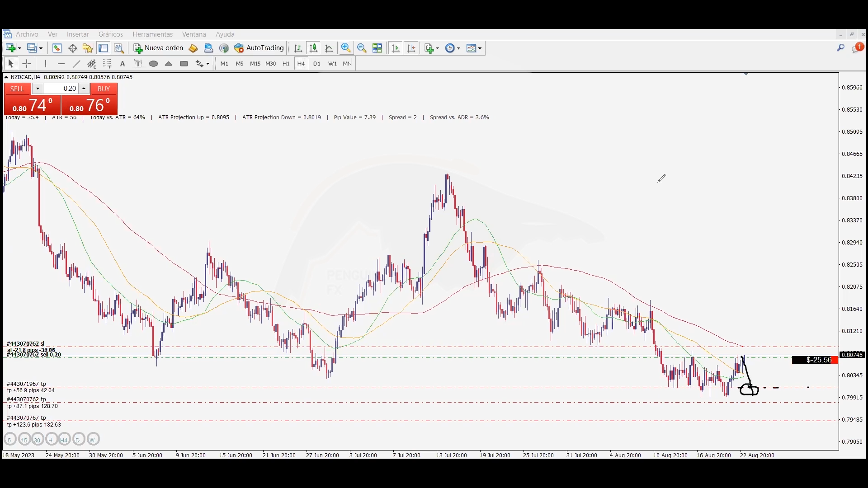Viewport: 868px width, 488px height.
Task: Toggle the Navigator star-folder icon
Action: [x=88, y=48]
